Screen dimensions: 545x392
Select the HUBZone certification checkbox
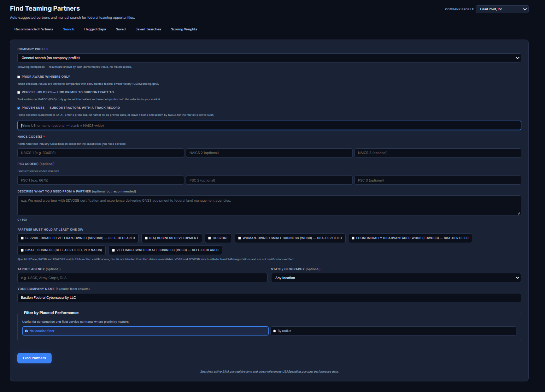click(210, 238)
